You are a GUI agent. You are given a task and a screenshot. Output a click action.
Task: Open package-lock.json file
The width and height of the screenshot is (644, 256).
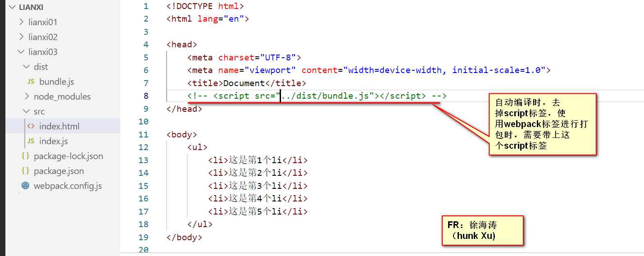tap(68, 156)
